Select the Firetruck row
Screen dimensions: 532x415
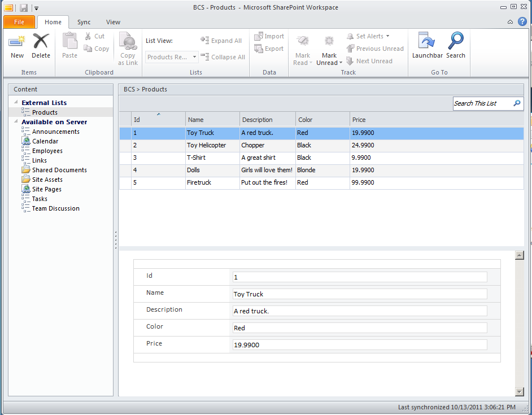321,182
